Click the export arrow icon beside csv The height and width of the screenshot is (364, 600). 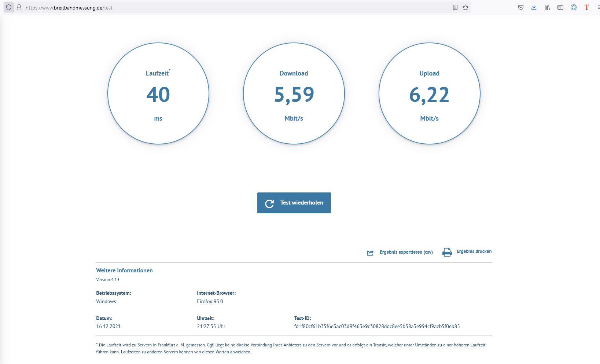point(370,253)
